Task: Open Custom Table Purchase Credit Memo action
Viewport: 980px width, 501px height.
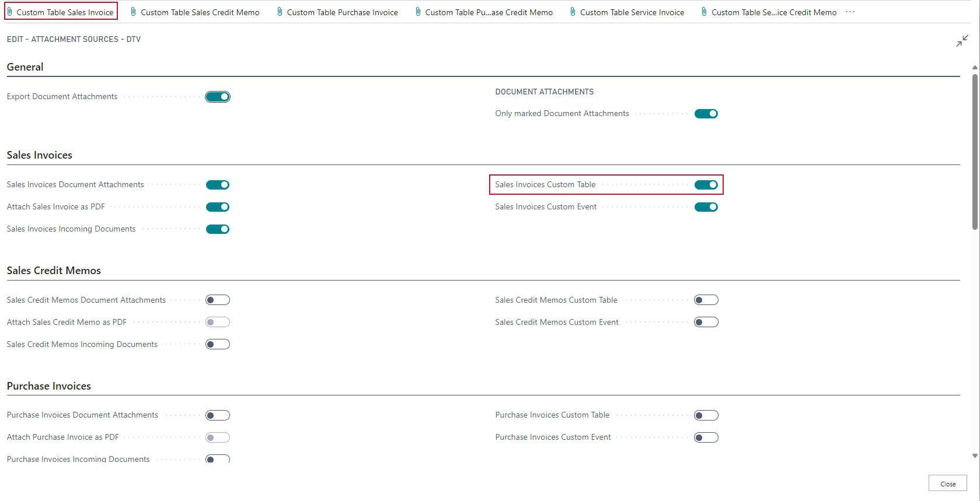Action: [x=488, y=12]
